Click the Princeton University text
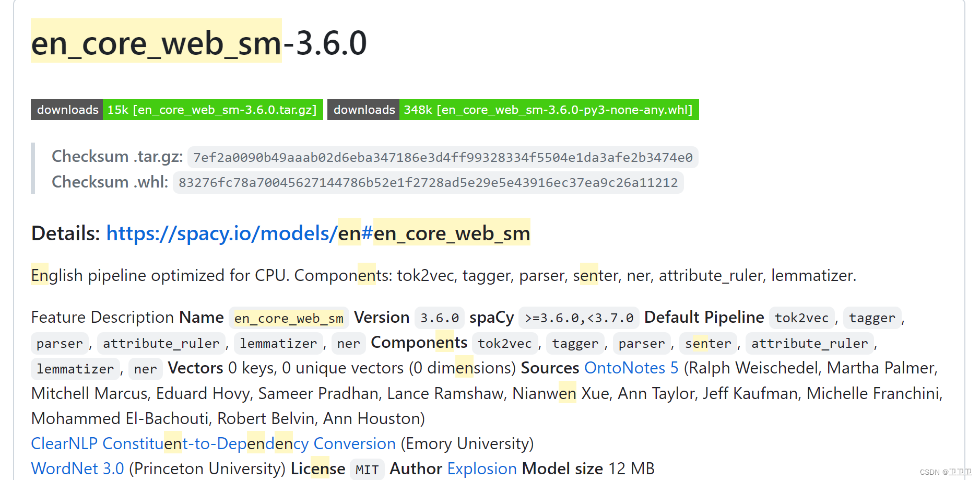This screenshot has width=980, height=480. coord(207,469)
